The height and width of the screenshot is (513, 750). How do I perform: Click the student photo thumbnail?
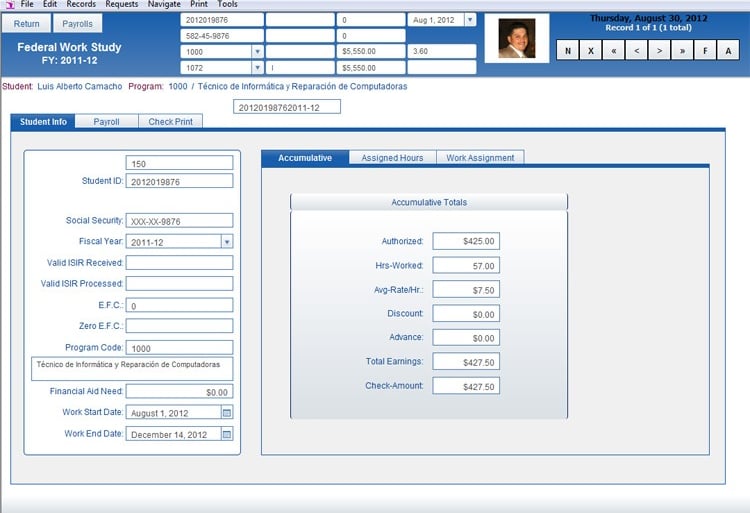517,38
